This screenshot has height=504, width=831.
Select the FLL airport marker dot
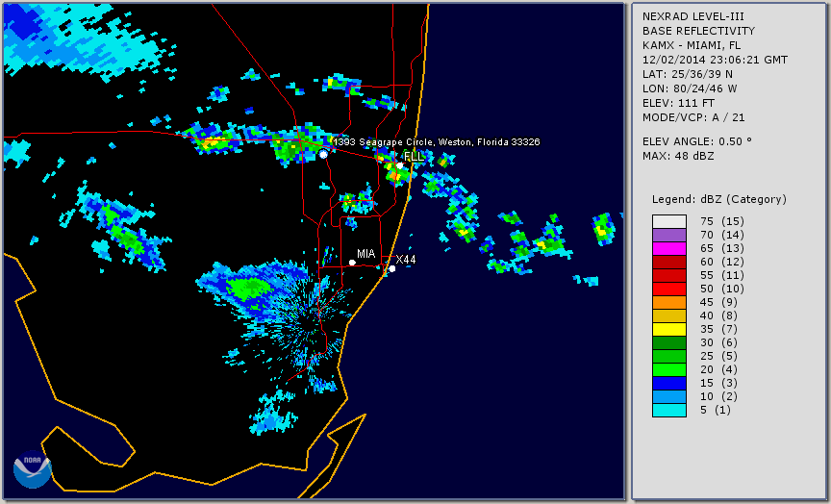click(x=399, y=165)
